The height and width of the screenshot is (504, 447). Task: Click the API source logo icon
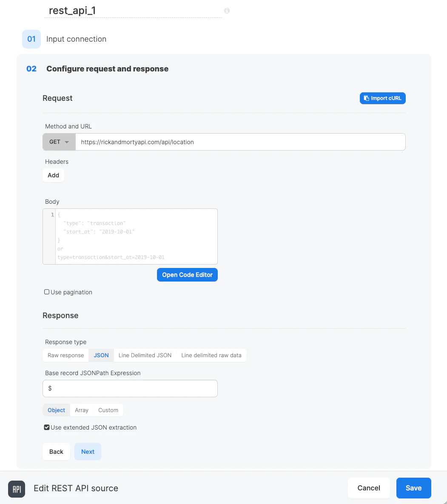tap(16, 489)
